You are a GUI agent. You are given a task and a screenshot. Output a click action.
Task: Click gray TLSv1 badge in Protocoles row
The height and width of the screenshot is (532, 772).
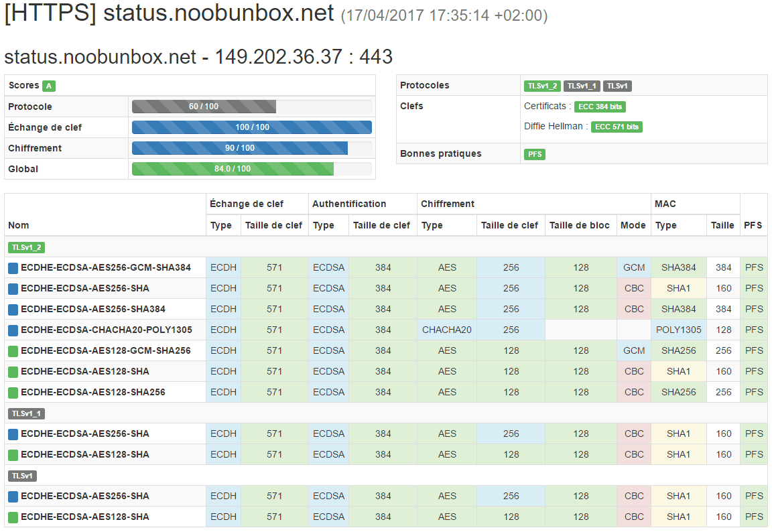pos(617,86)
